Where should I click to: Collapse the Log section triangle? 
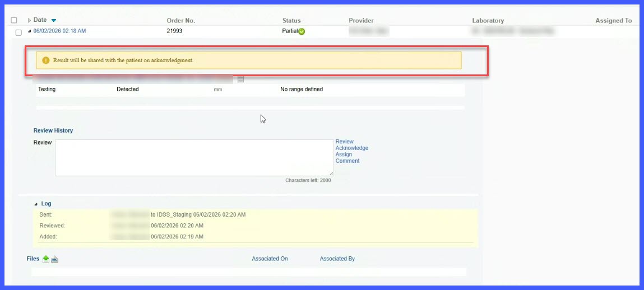(36, 204)
